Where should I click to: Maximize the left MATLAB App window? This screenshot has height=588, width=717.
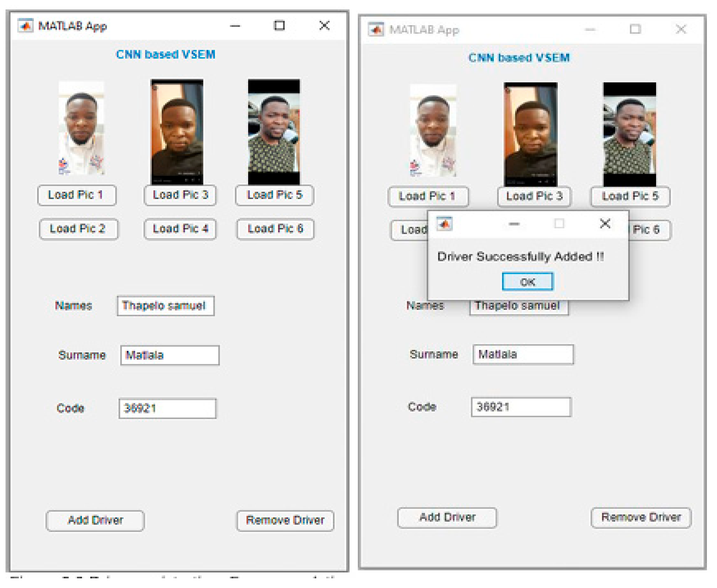coord(279,25)
